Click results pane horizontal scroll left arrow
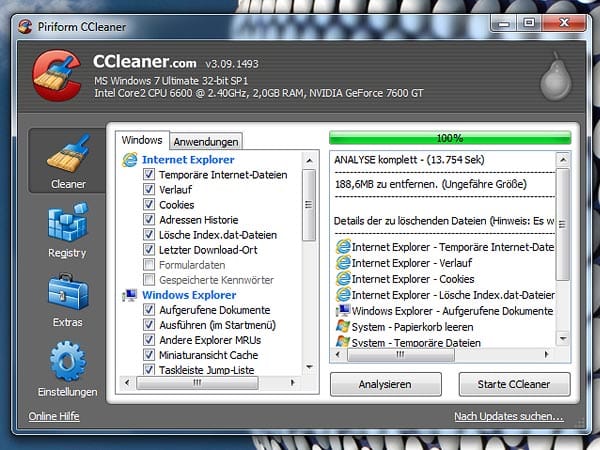This screenshot has height=450, width=600. click(x=338, y=355)
